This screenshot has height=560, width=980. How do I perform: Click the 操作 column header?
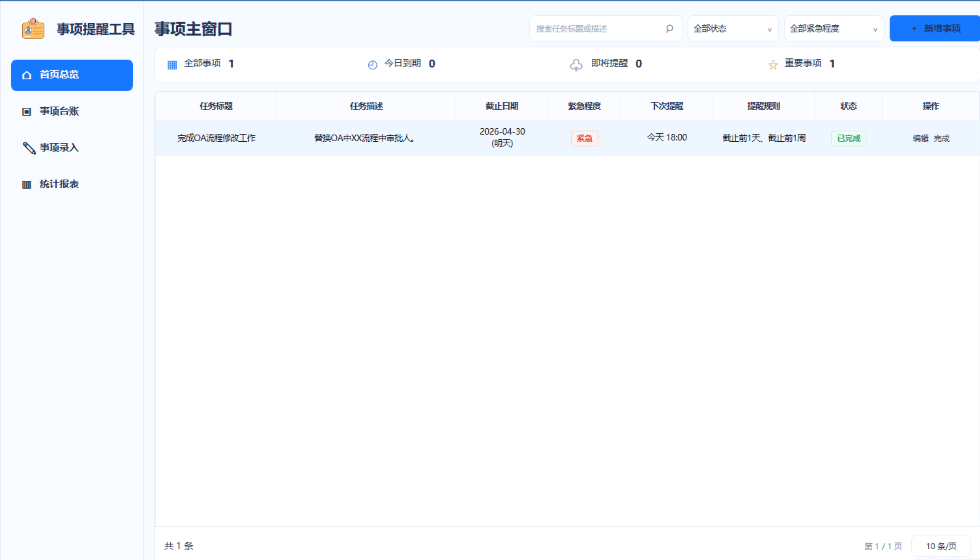coord(931,106)
